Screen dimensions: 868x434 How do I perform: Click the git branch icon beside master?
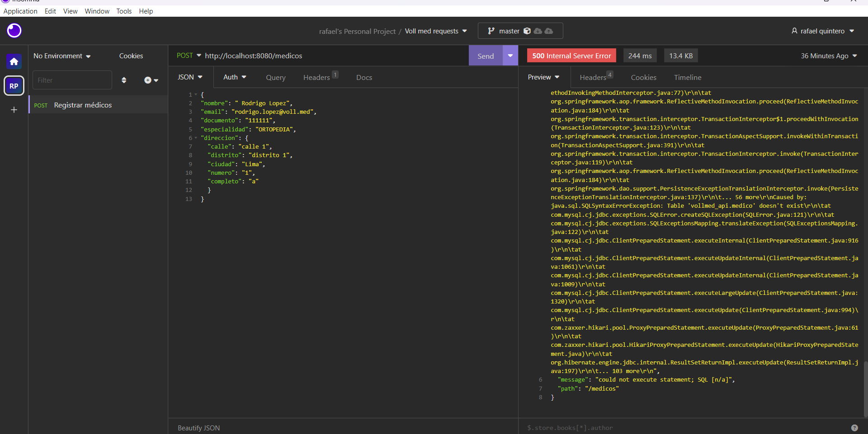(x=491, y=31)
